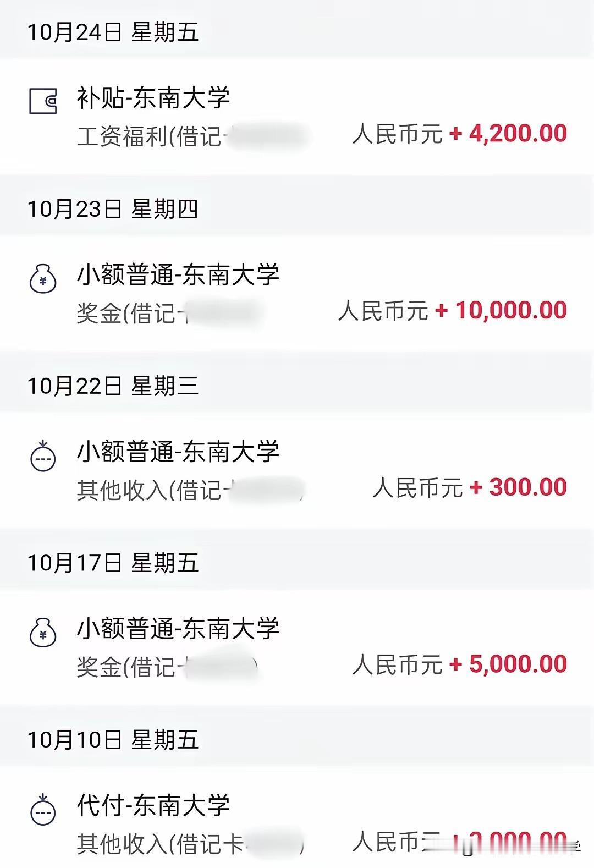
Task: Click the + 300.00 amount
Action: 518,487
